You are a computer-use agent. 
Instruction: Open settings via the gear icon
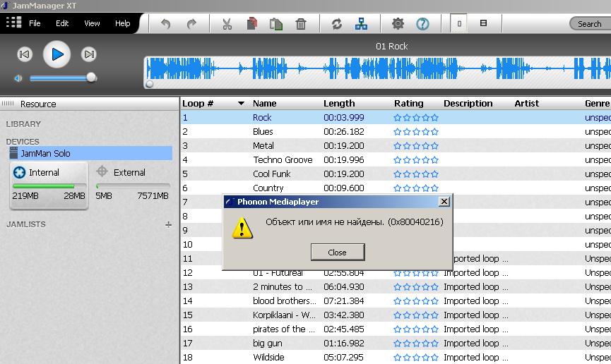[398, 24]
